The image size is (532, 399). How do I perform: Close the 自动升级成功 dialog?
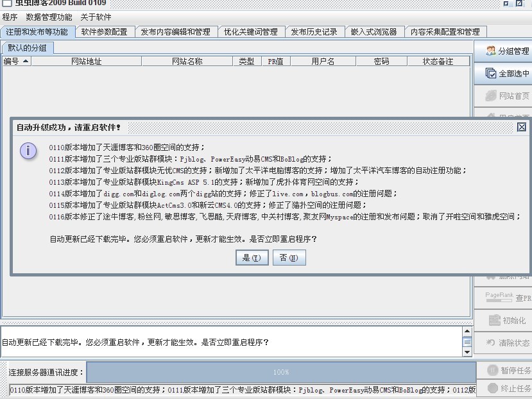point(522,127)
